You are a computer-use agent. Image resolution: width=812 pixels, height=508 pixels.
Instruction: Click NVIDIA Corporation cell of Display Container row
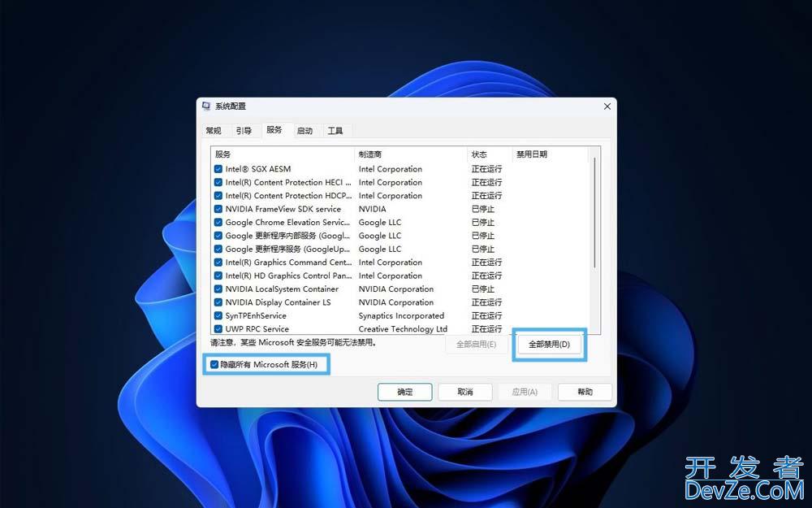coord(396,302)
